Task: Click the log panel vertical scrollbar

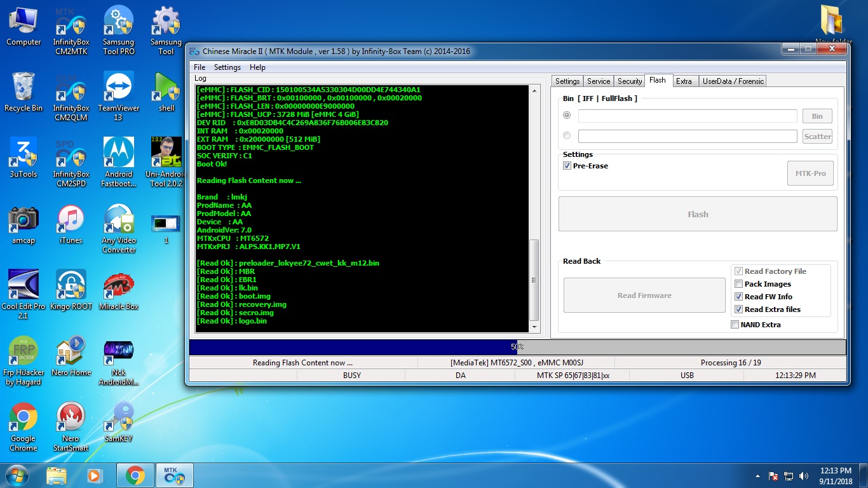Action: coord(534,208)
